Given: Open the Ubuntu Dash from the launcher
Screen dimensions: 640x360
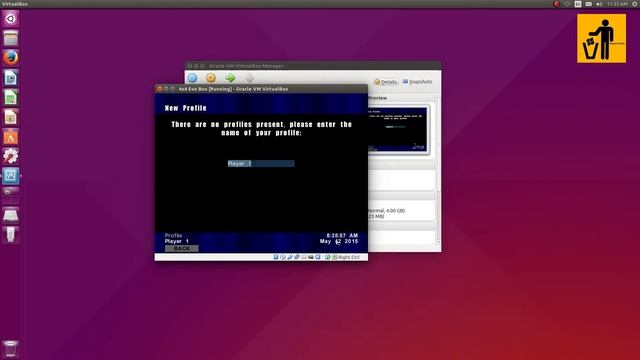Looking at the screenshot, I should [x=11, y=19].
